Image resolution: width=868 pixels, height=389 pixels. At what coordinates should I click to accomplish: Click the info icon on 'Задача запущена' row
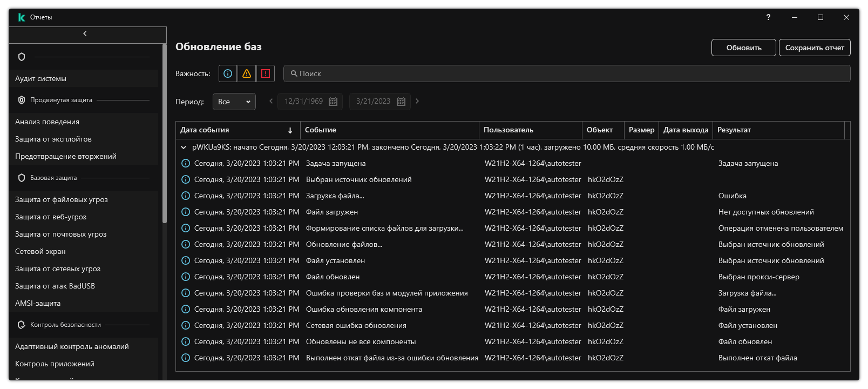coord(186,163)
